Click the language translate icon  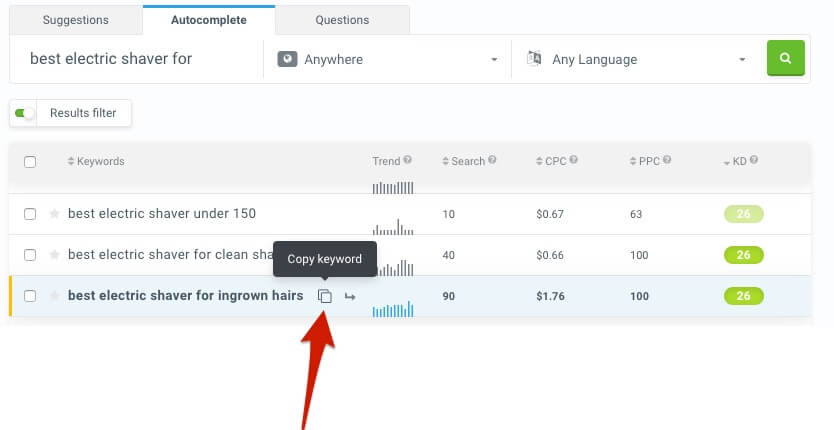[534, 58]
